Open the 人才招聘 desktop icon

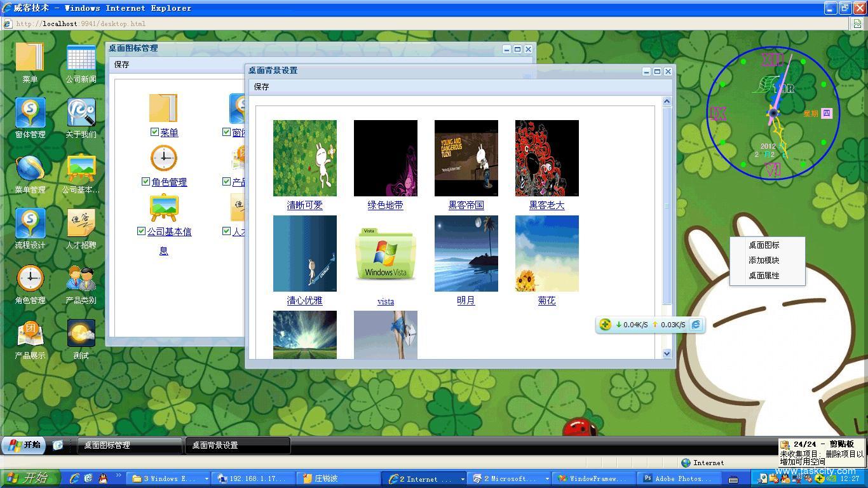click(x=81, y=224)
